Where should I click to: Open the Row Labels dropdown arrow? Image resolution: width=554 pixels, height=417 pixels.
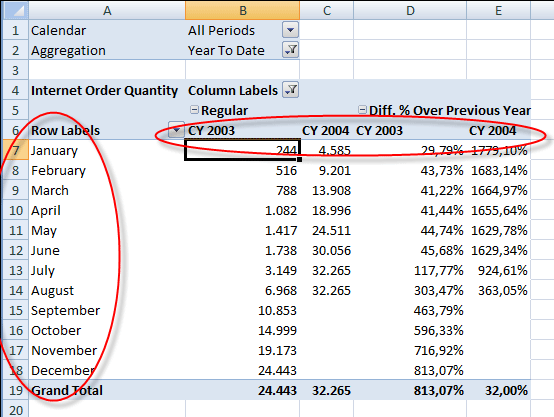pos(176,130)
